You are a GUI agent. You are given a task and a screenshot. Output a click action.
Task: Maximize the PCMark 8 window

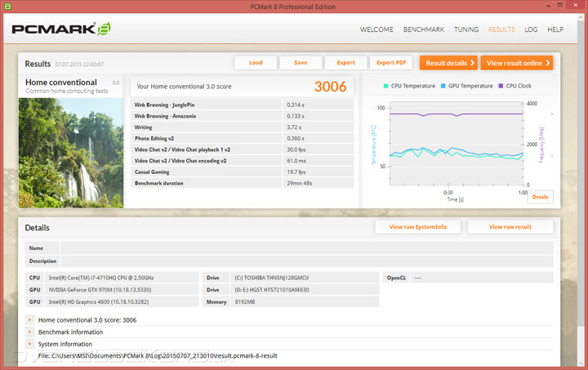tap(560, 5)
